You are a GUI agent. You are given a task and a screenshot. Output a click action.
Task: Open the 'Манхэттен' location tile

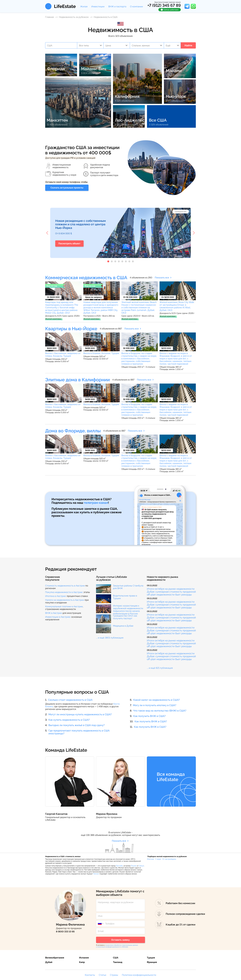click(x=78, y=103)
